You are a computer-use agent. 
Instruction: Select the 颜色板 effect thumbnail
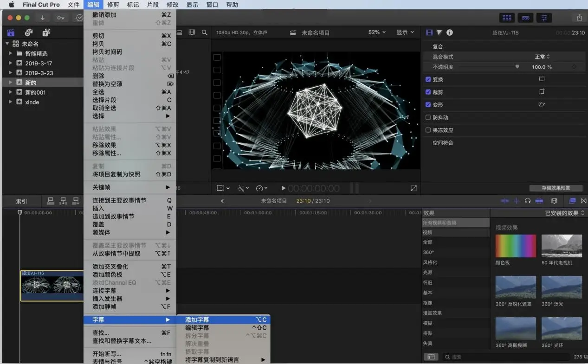[515, 246]
